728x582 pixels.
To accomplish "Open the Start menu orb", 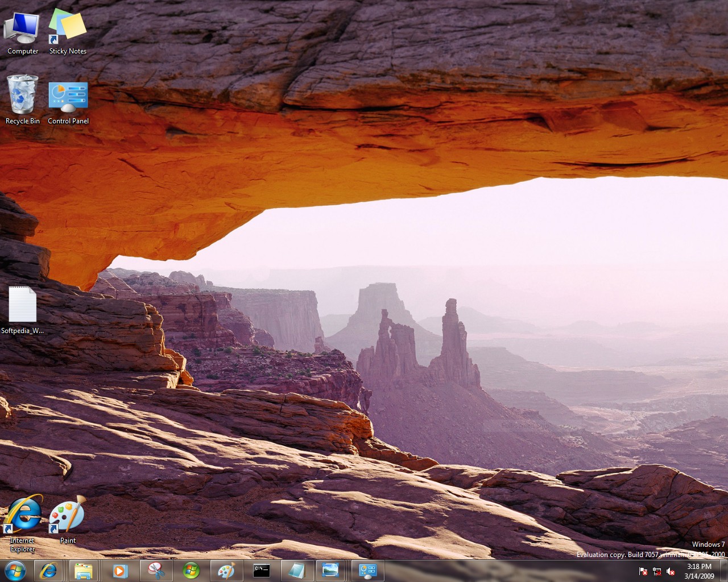I will point(15,571).
